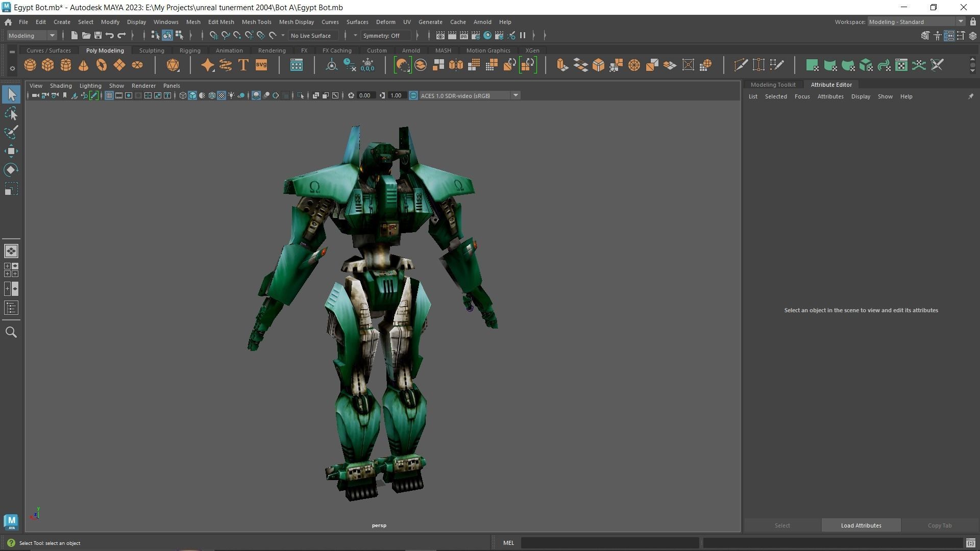Image resolution: width=980 pixels, height=551 pixels.
Task: Switch to the Sculpting shelf tab
Action: pyautogui.click(x=152, y=51)
